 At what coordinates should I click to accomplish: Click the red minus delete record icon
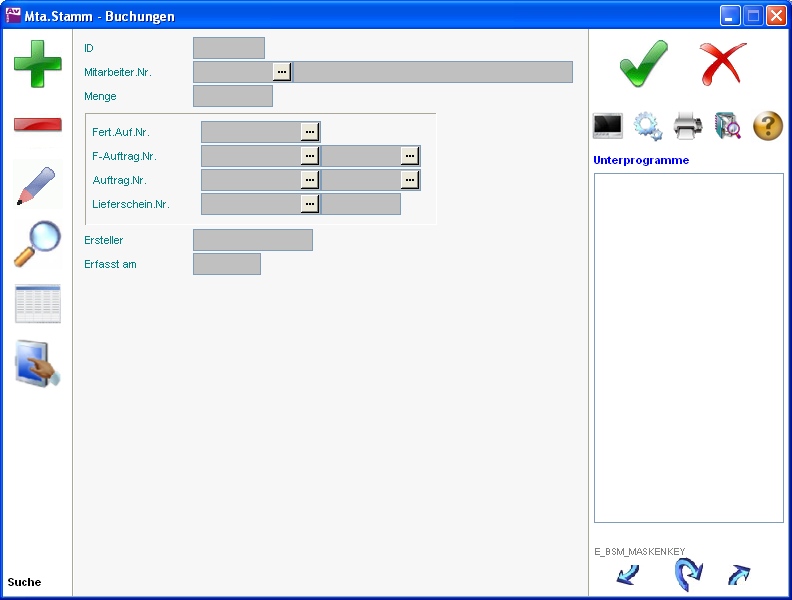37,125
